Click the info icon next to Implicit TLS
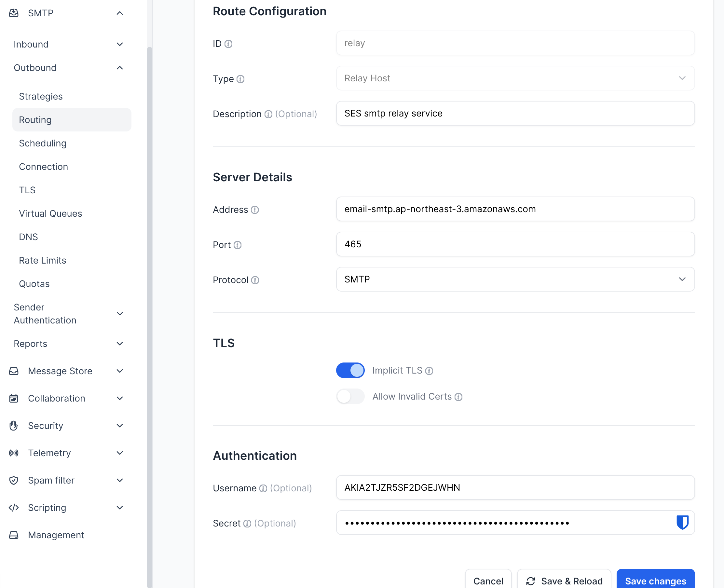The width and height of the screenshot is (724, 588). click(429, 371)
